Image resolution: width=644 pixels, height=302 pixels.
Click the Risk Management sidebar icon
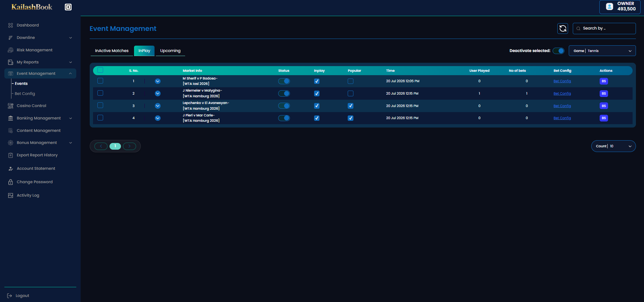(x=10, y=50)
